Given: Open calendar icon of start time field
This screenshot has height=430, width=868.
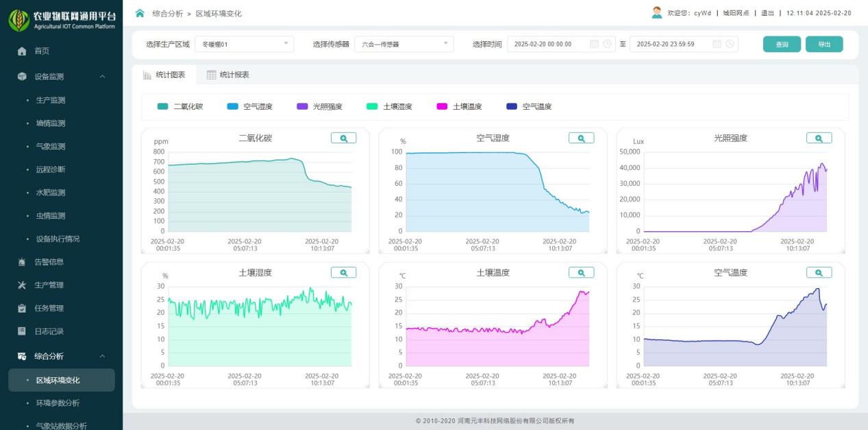Looking at the screenshot, I should coord(594,45).
